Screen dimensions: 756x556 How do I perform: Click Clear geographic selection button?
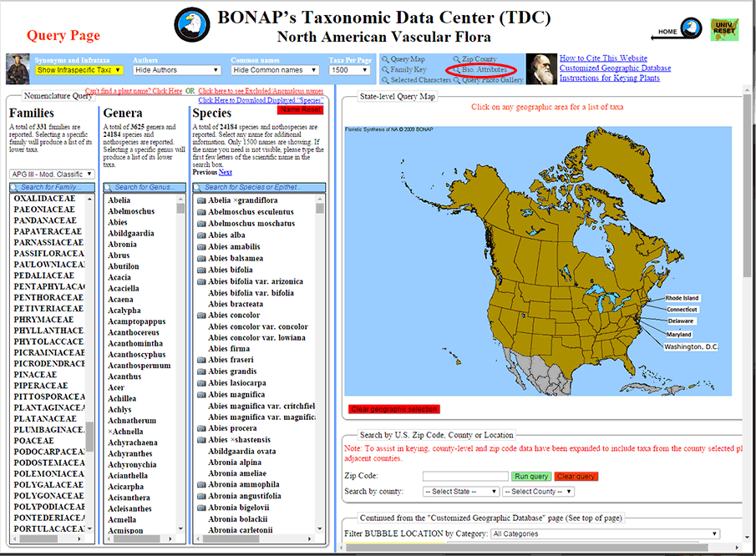[394, 409]
